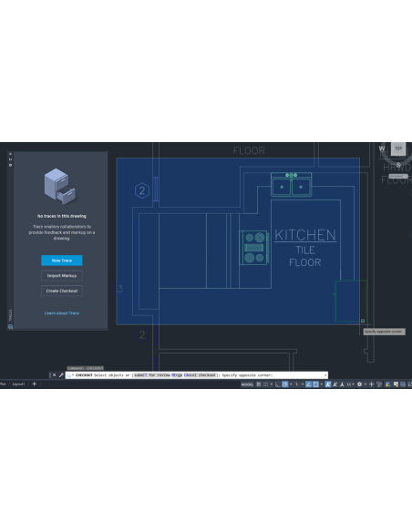Viewport: 412px width, 532px height.
Task: Toggle snap mode dotted grid icon
Action: pos(266,384)
